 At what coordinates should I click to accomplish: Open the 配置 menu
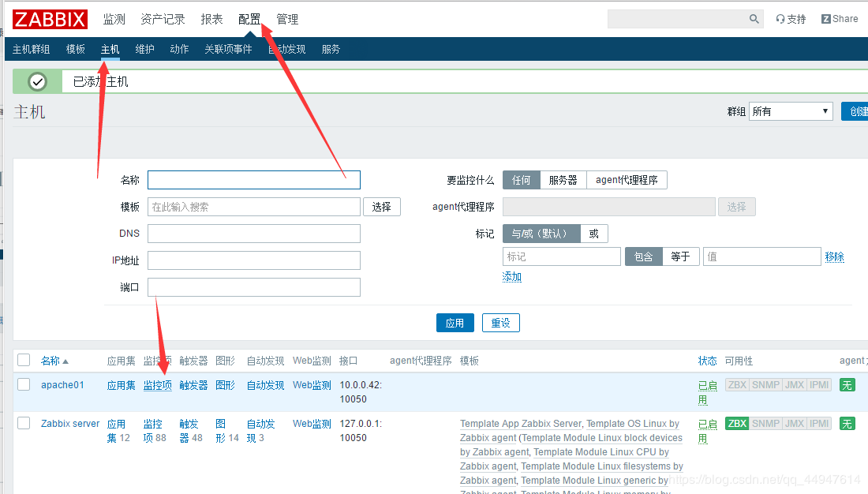[x=249, y=20]
